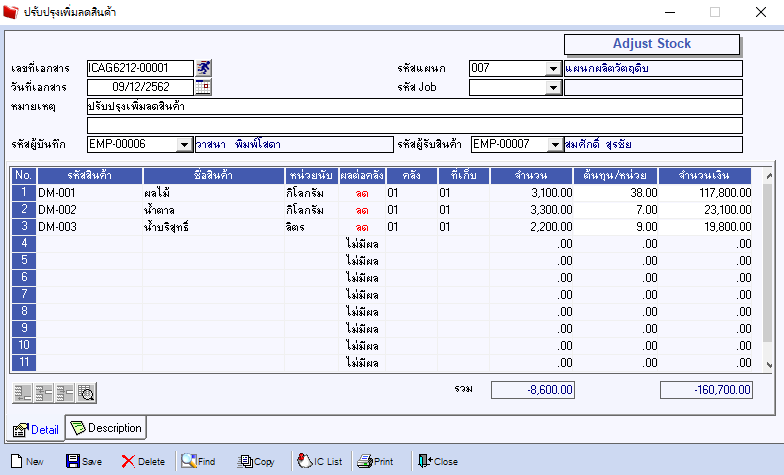Screen dimensions: 784x475
Task: Open the Find dialog
Action: click(198, 461)
